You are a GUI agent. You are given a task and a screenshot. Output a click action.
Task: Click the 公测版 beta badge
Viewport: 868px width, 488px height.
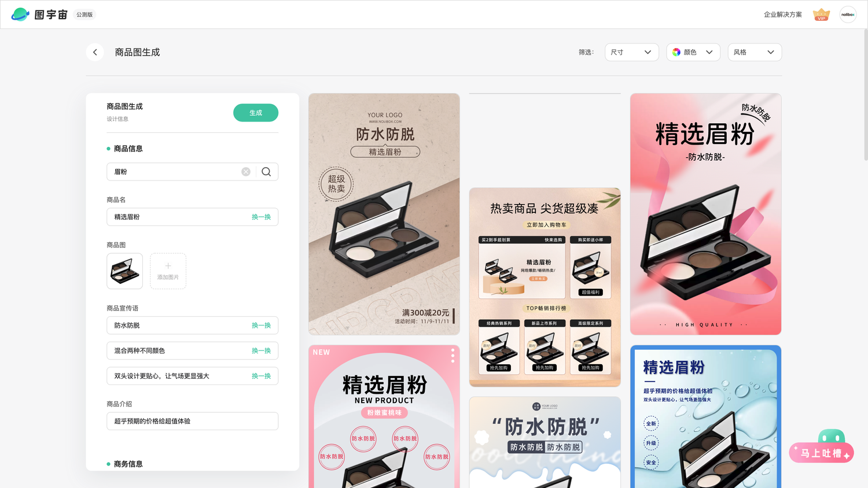[x=84, y=14]
